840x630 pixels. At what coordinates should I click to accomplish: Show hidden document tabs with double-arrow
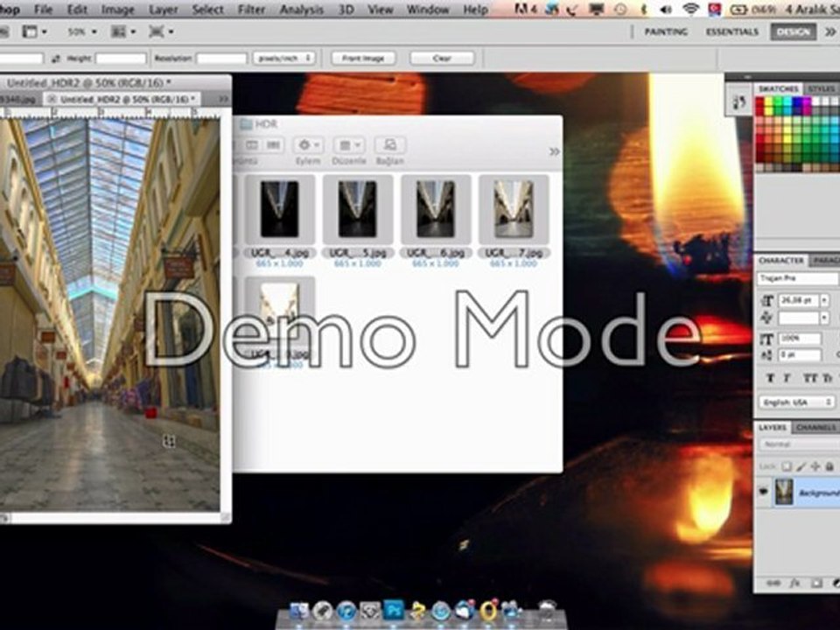coord(223,99)
